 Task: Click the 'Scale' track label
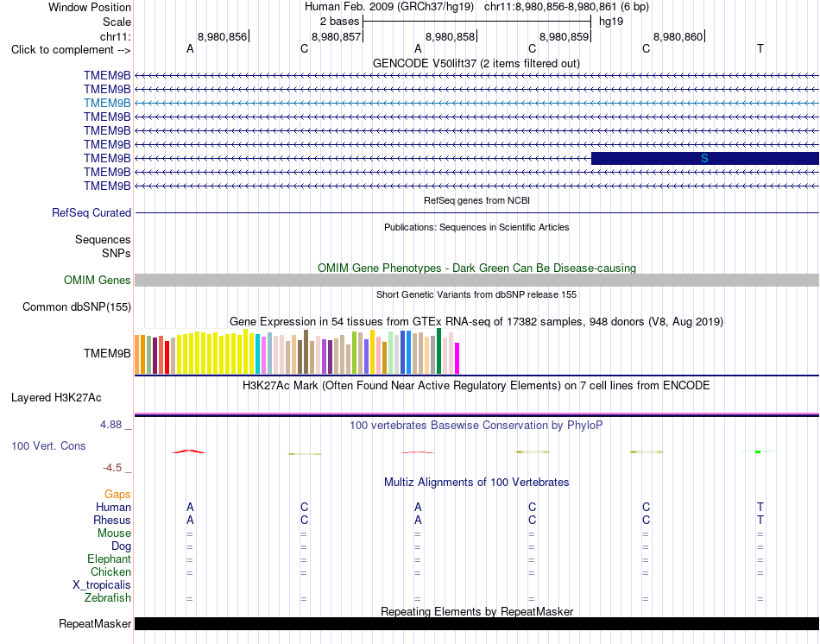[117, 22]
